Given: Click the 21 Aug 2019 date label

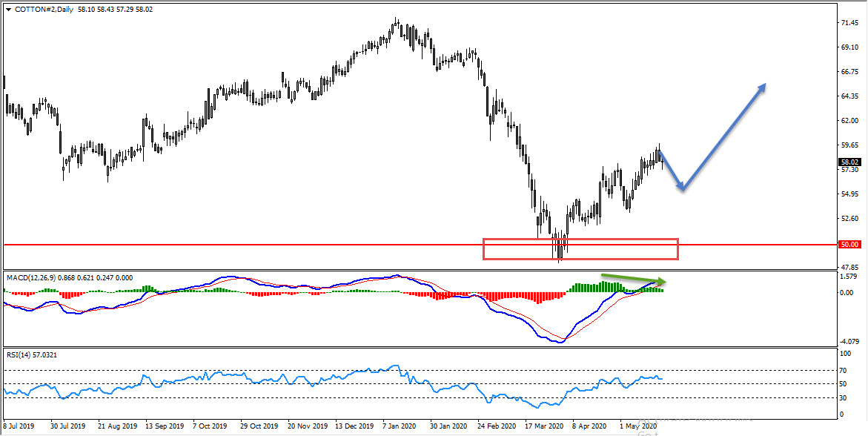Looking at the screenshot, I should pos(116,427).
